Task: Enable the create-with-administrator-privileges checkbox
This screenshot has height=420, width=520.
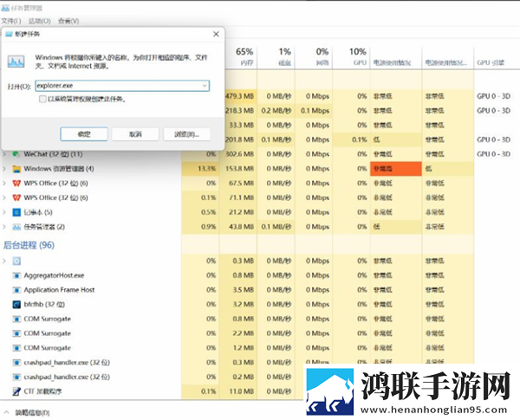Action: pos(42,99)
